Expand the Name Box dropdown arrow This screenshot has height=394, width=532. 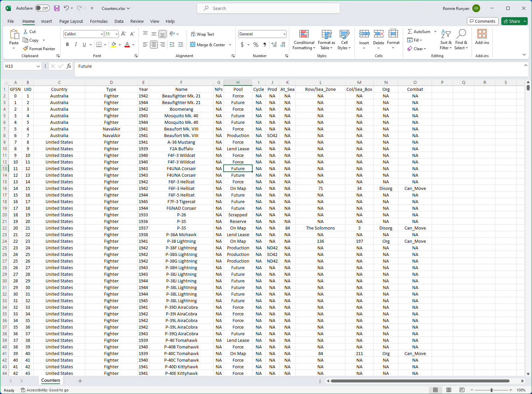click(38, 66)
